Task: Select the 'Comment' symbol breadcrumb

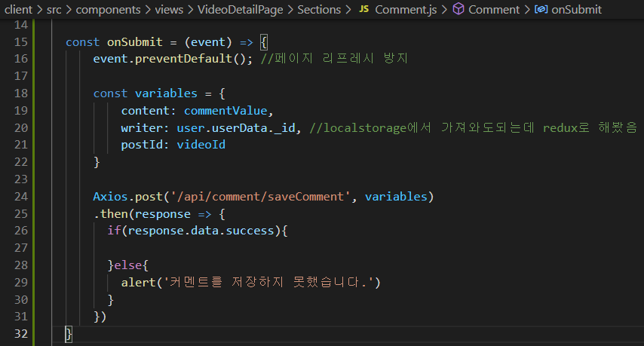Action: (x=494, y=10)
